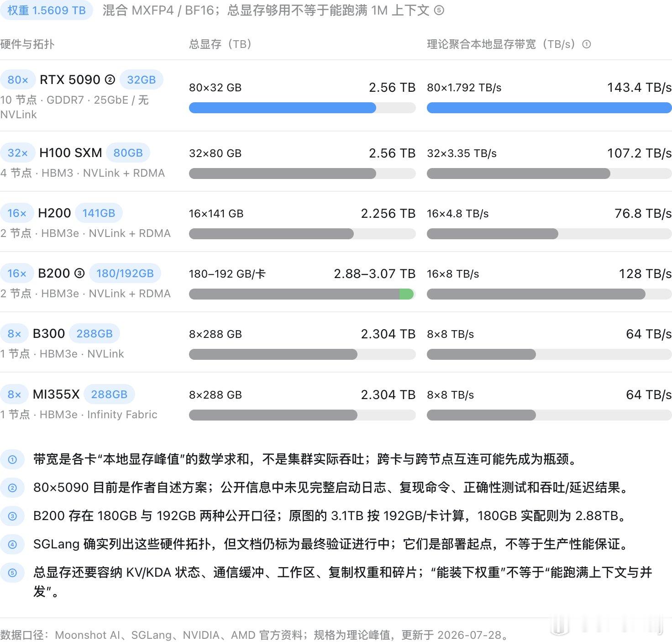Screen dimensions: 672x642
Task: Click the B300 hardware name
Action: point(49,334)
